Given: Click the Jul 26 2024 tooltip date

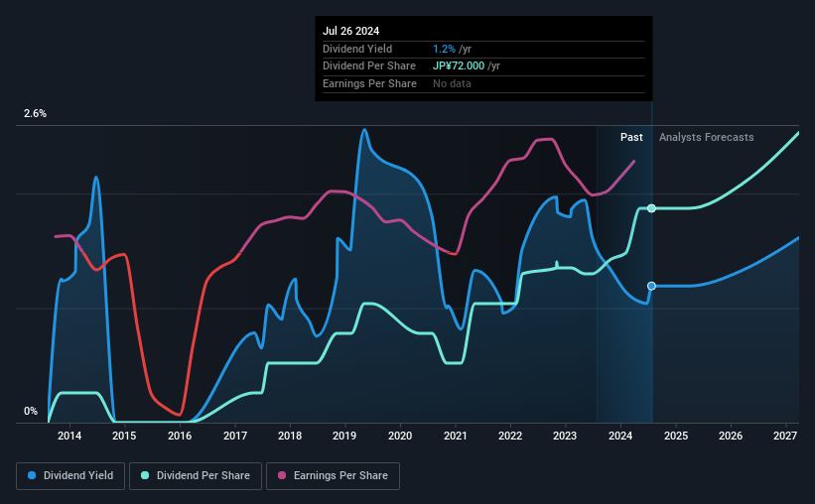Looking at the screenshot, I should point(350,31).
